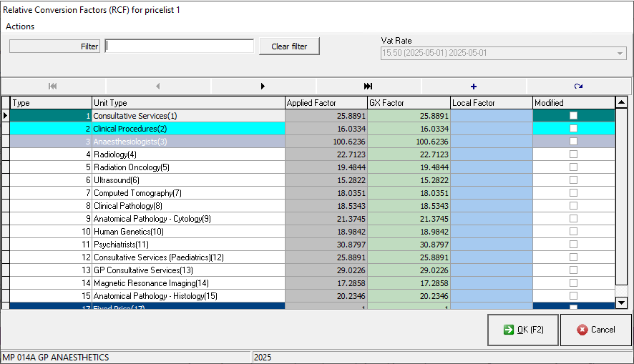
Task: Click into the Filter text field
Action: click(179, 46)
